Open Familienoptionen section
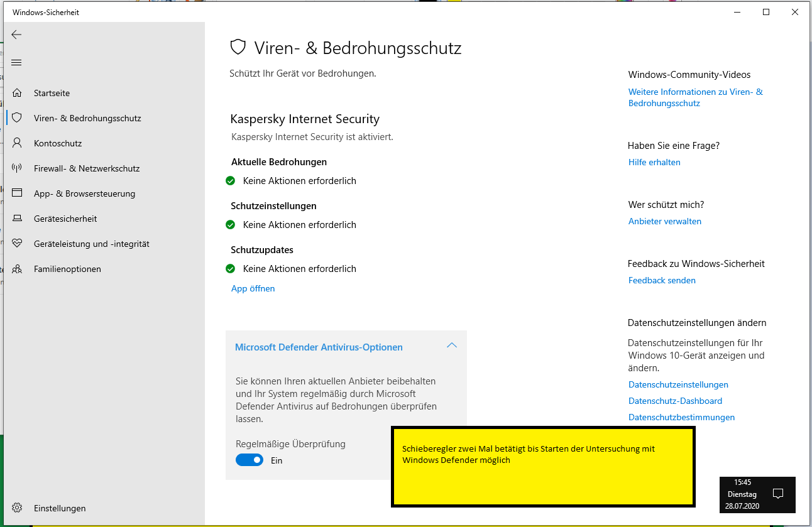This screenshot has height=527, width=812. [67, 269]
